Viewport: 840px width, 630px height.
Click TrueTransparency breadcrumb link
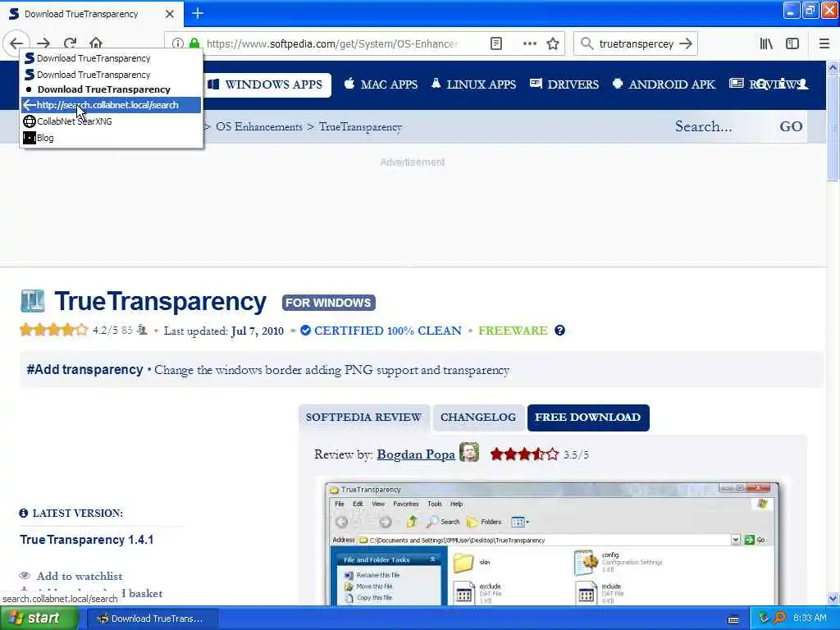[x=361, y=127]
